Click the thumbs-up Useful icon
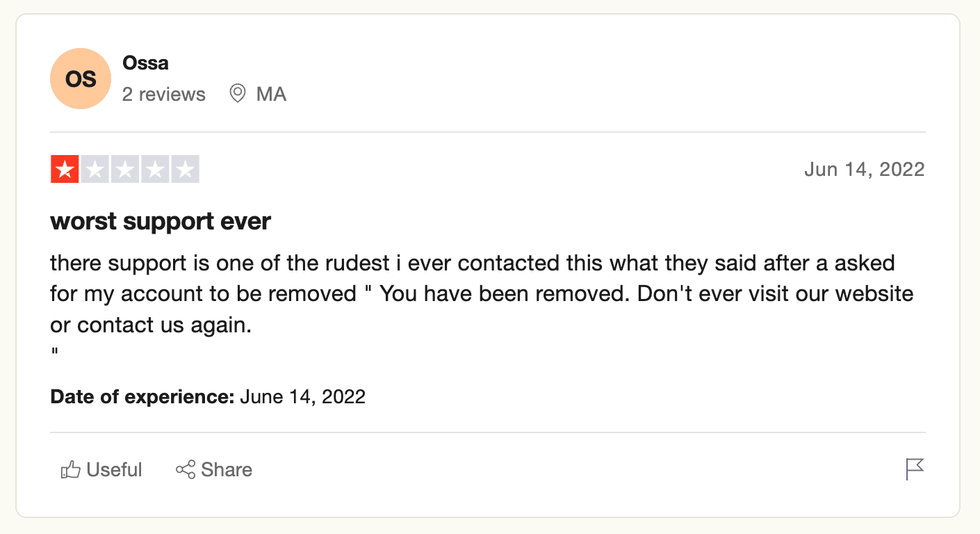The image size is (980, 534). [71, 470]
